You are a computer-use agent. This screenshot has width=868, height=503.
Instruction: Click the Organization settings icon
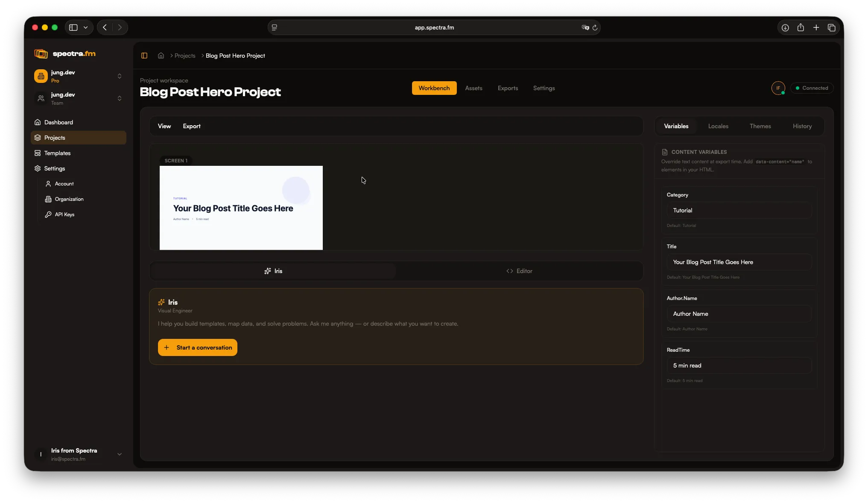point(48,199)
